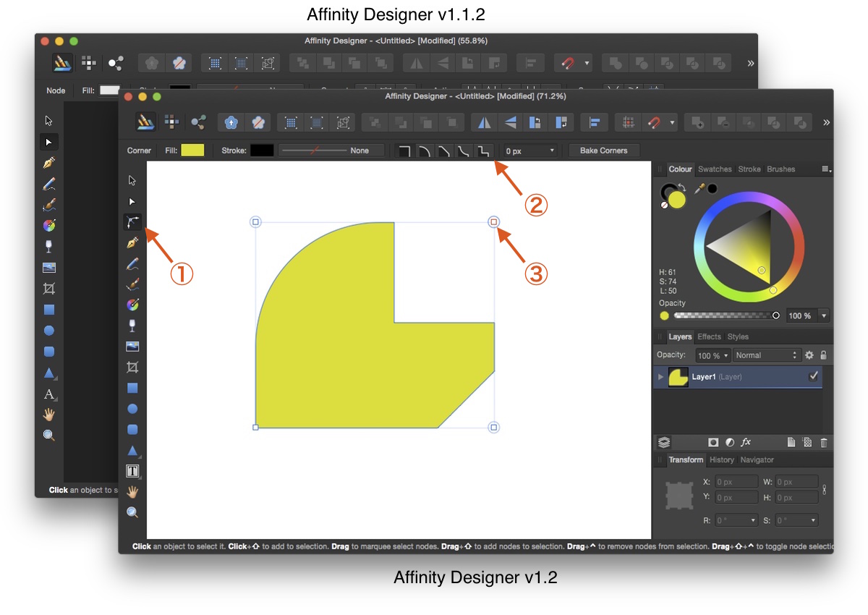Click Layer Effects fx icon
Image resolution: width=868 pixels, height=615 pixels.
pyautogui.click(x=746, y=442)
